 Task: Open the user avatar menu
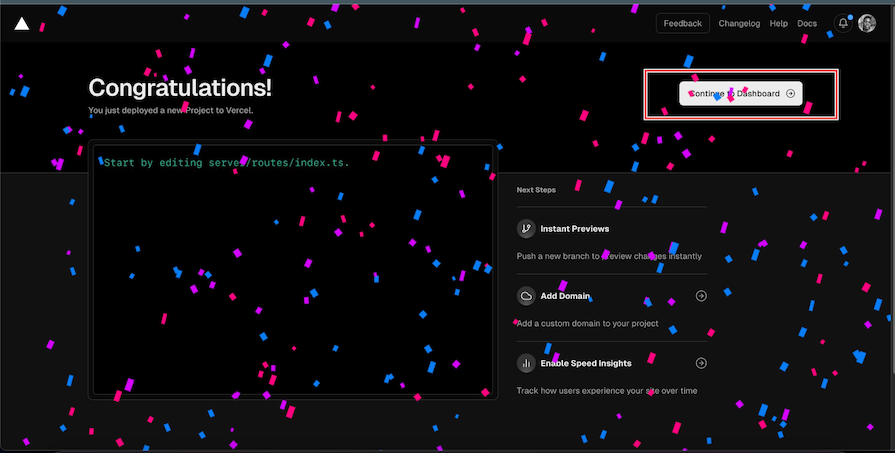866,23
